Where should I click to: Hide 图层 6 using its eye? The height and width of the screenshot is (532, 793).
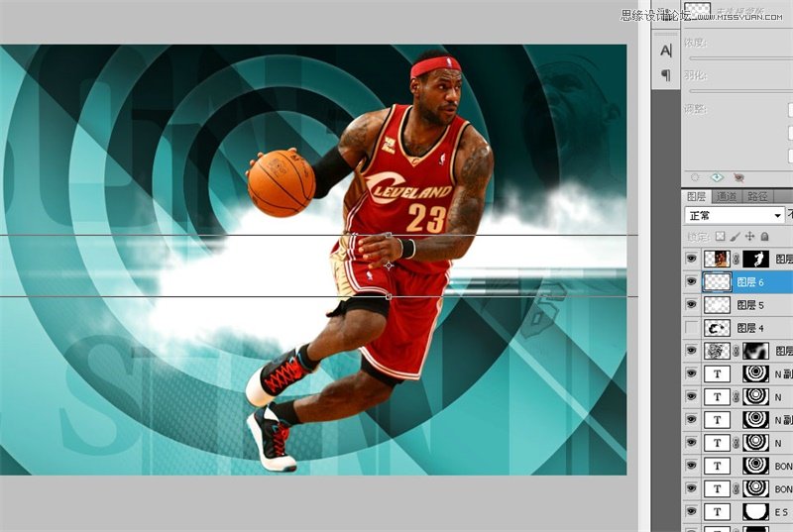[x=691, y=282]
